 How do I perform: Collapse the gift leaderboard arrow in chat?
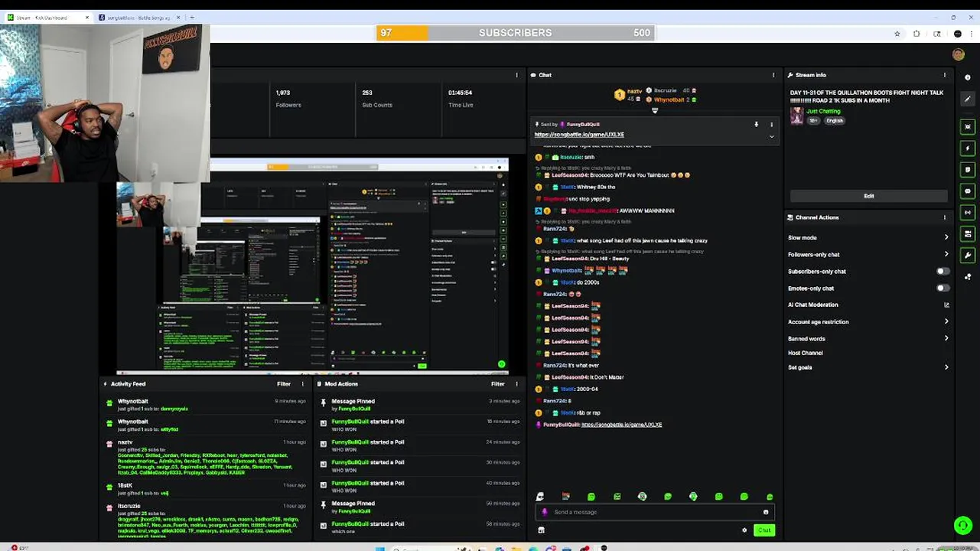coord(655,110)
